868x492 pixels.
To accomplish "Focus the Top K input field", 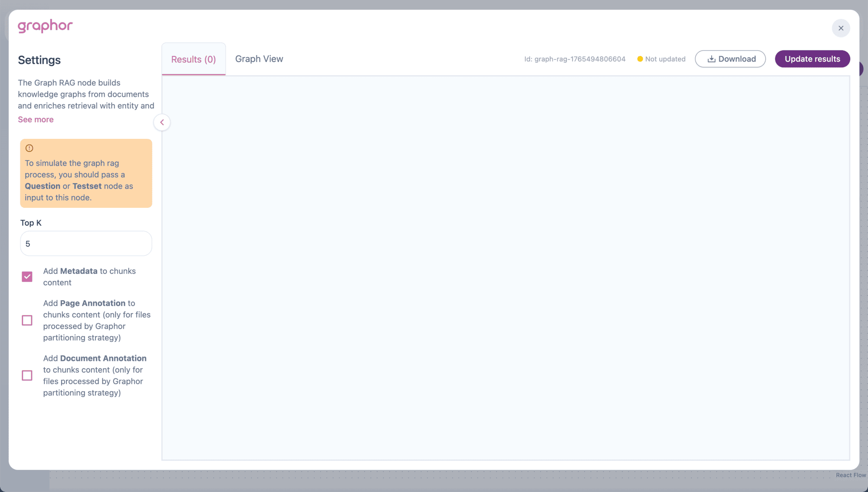I will (x=86, y=243).
